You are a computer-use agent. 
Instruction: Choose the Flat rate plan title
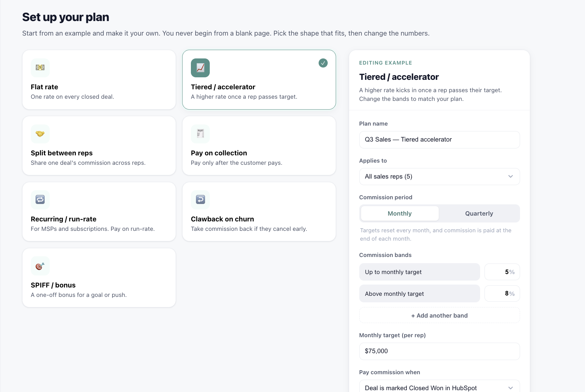[x=44, y=87]
